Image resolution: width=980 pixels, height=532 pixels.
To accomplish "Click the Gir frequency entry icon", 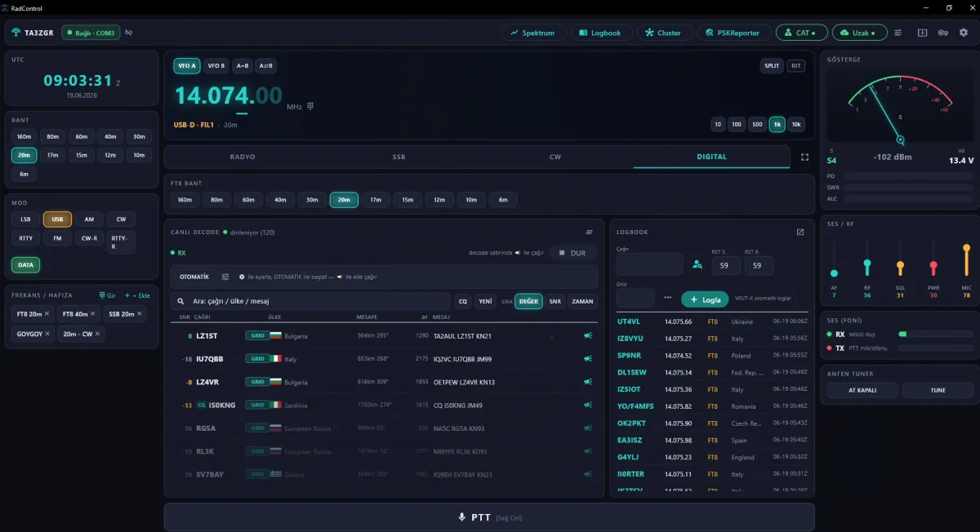I will [x=108, y=295].
